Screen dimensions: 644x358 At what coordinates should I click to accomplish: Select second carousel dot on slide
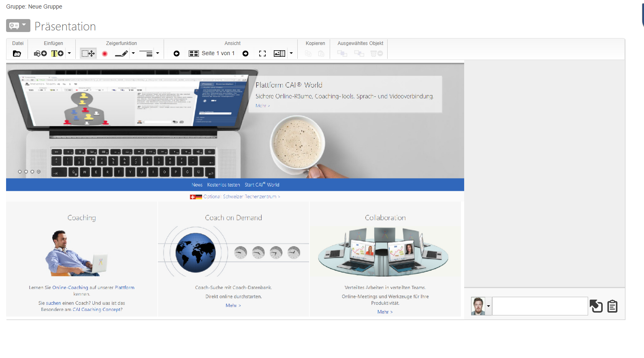26,172
